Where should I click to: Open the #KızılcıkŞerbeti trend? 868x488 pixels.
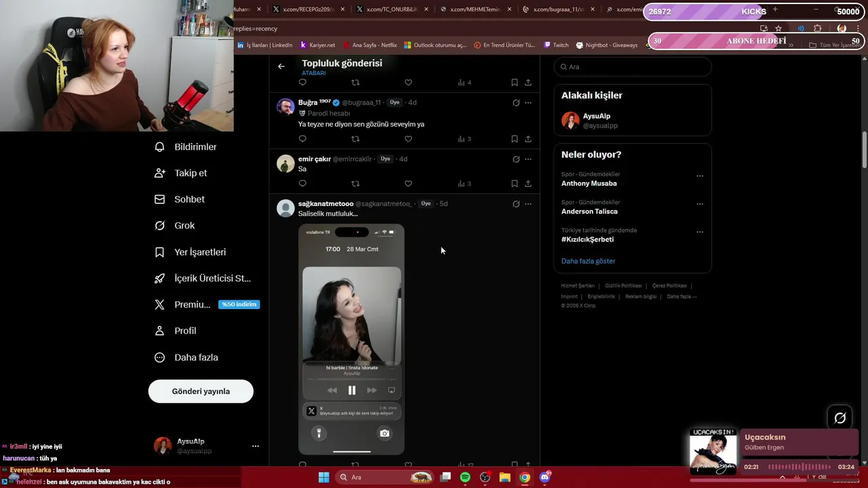587,239
